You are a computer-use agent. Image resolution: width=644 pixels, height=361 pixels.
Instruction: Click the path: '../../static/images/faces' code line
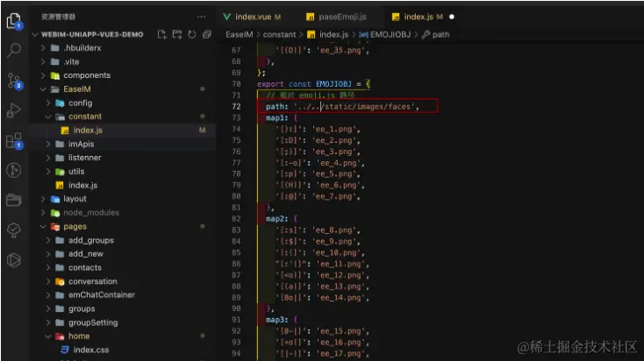click(342, 107)
